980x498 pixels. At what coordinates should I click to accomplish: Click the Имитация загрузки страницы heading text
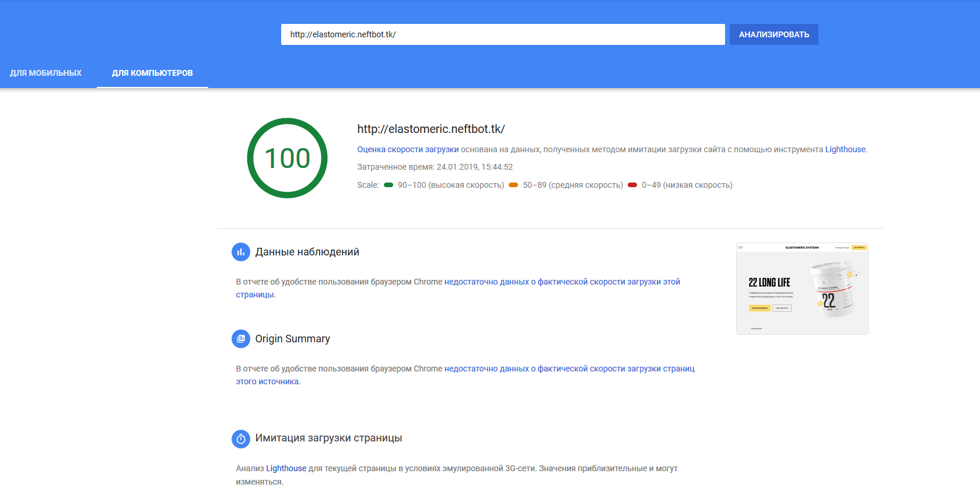click(328, 439)
